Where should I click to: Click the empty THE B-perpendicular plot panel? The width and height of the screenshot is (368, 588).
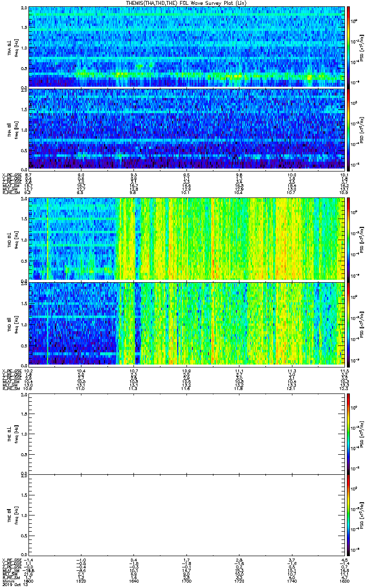186,433
